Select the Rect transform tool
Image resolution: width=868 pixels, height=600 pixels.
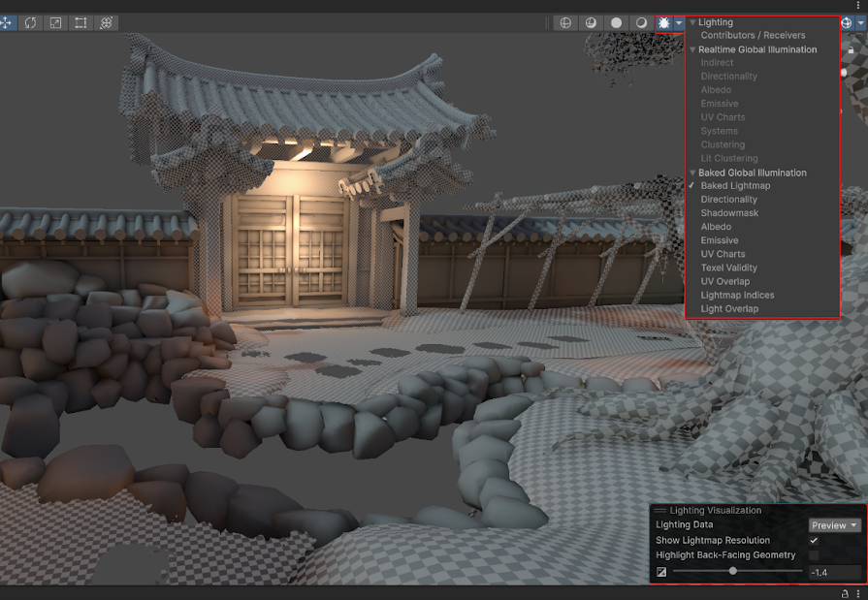coord(81,22)
